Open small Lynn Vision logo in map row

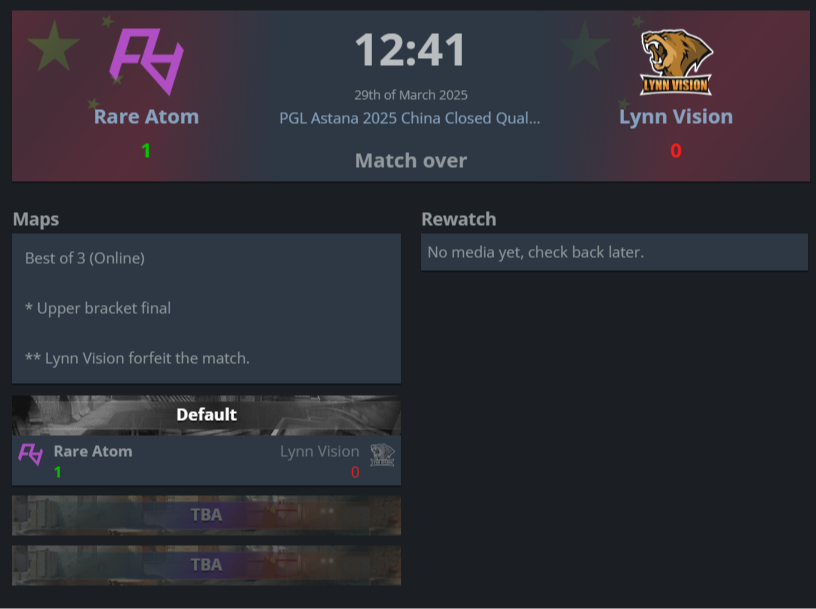tap(382, 454)
